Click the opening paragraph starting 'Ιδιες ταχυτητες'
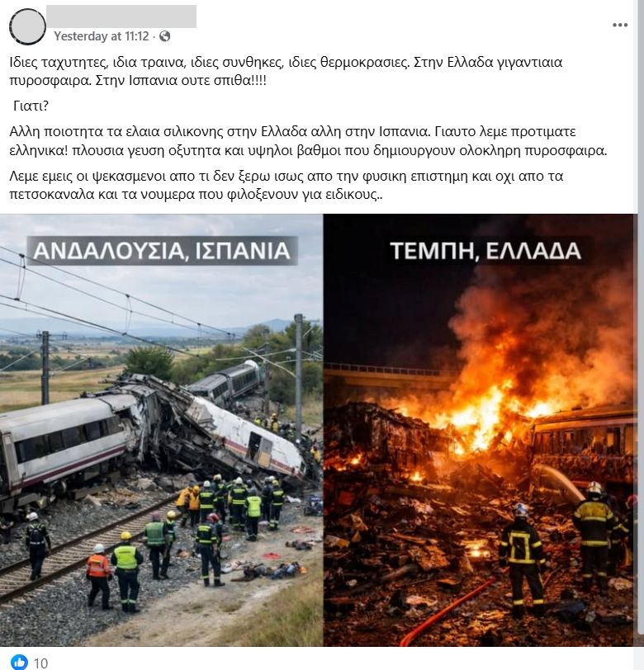644x670 pixels. click(286, 71)
